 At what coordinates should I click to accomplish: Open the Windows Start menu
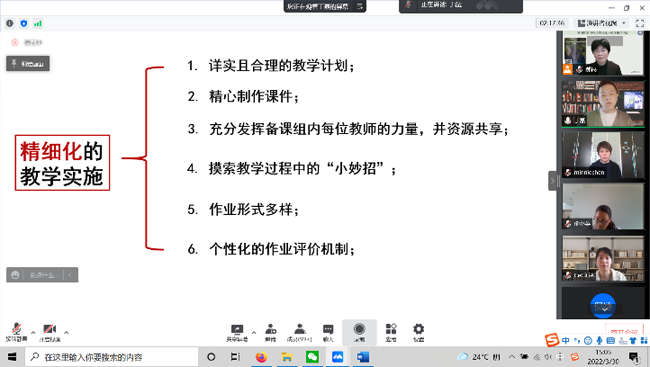pos(12,357)
